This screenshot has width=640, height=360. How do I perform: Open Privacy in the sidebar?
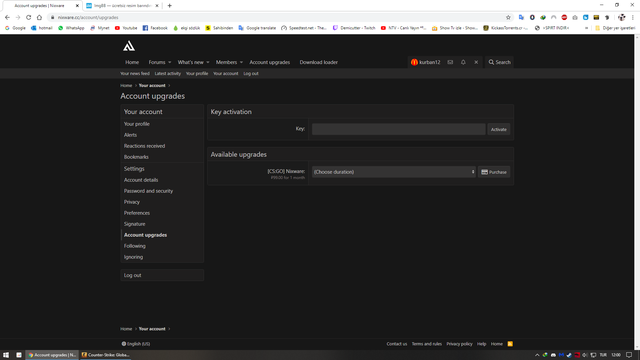click(x=132, y=202)
